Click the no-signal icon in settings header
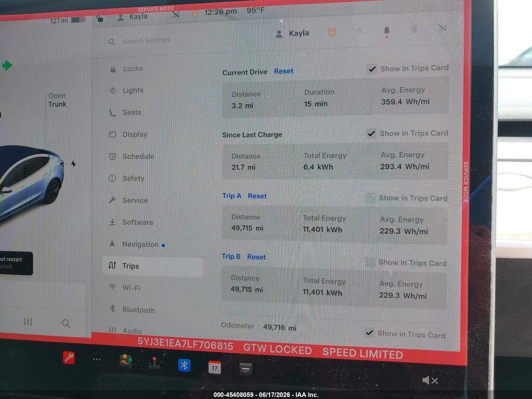The image size is (532, 399). (x=442, y=28)
